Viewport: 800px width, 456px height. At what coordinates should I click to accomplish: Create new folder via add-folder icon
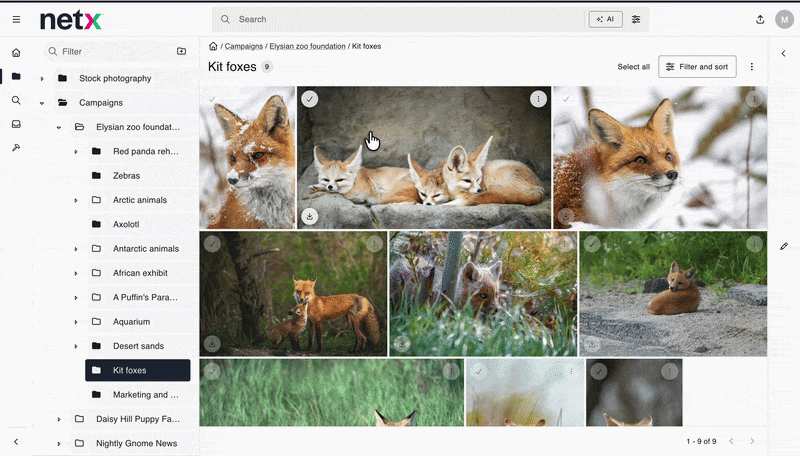[x=182, y=51]
